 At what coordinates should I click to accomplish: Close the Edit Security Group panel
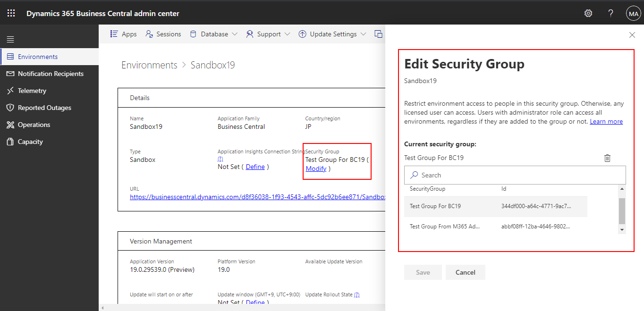coord(632,35)
